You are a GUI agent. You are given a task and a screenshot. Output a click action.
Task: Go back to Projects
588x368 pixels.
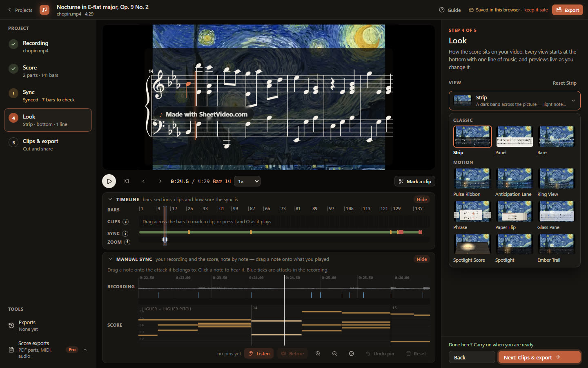coord(20,10)
